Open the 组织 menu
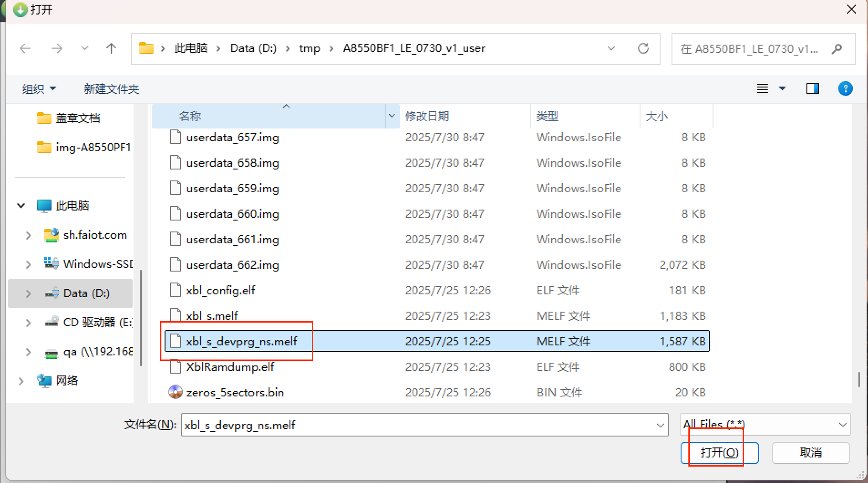Image resolution: width=868 pixels, height=483 pixels. click(x=39, y=89)
